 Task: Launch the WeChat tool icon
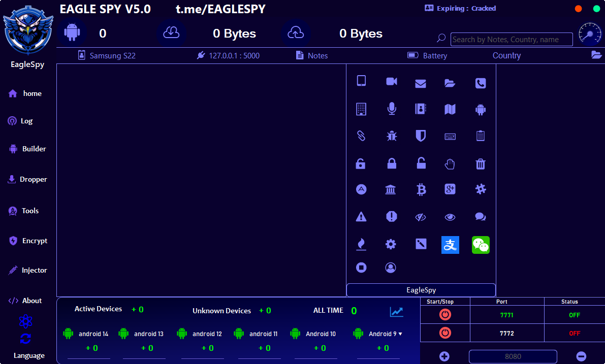click(481, 244)
